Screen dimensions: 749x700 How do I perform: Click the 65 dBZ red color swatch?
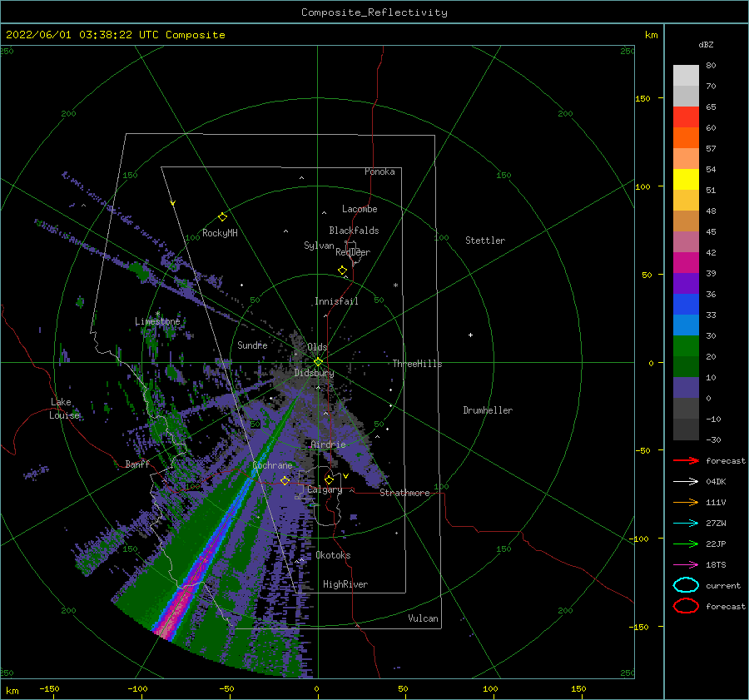click(x=686, y=117)
